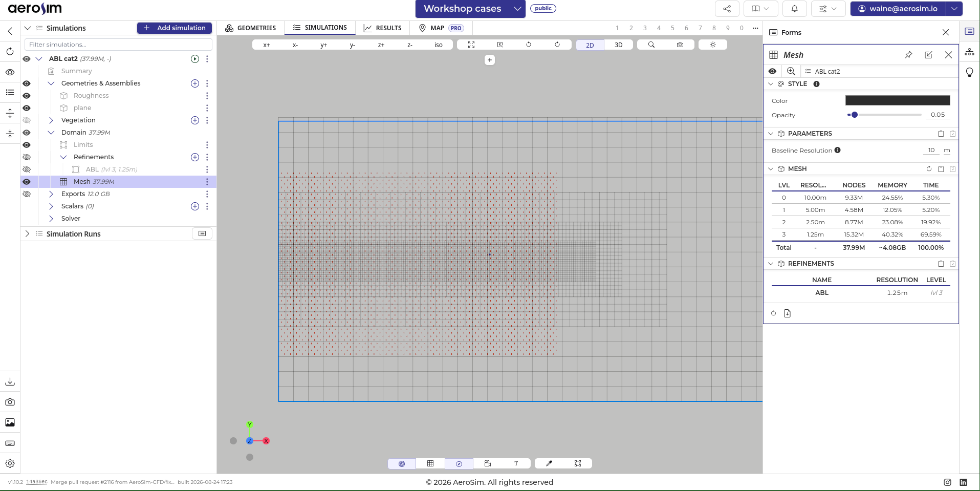Toggle visibility of ABL cat2 simulation
Screen dimensions: 980x491
27,59
